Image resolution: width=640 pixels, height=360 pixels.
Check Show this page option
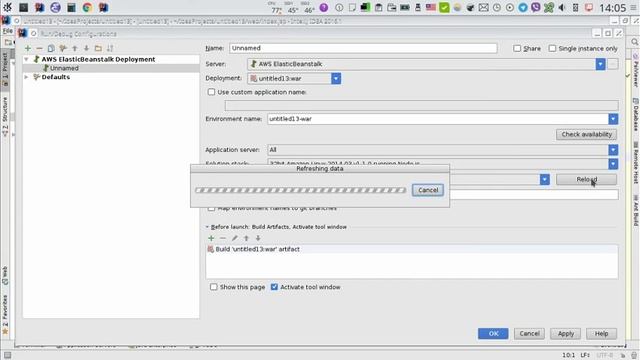pyautogui.click(x=213, y=287)
